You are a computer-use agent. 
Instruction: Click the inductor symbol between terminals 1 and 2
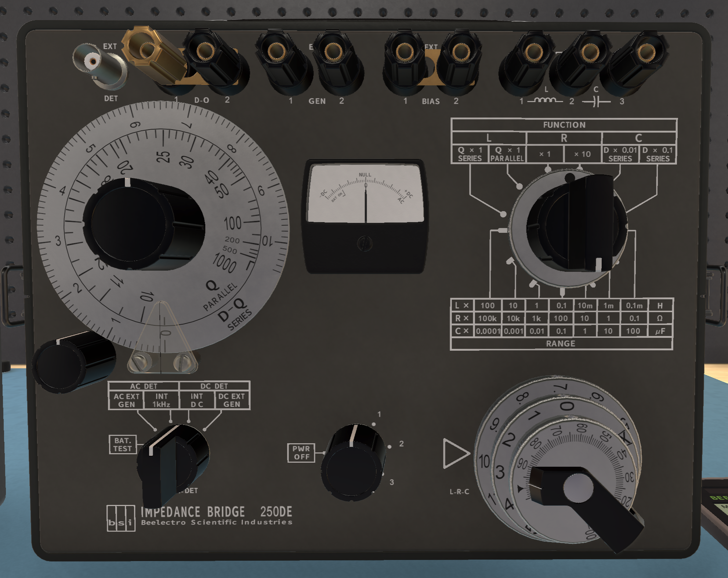(546, 100)
